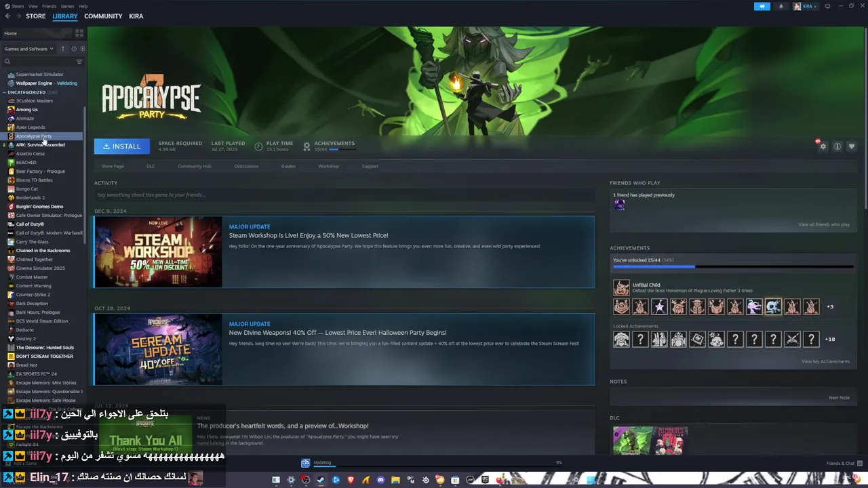Open the LIBRARY tab
The image size is (868, 488).
(x=65, y=16)
